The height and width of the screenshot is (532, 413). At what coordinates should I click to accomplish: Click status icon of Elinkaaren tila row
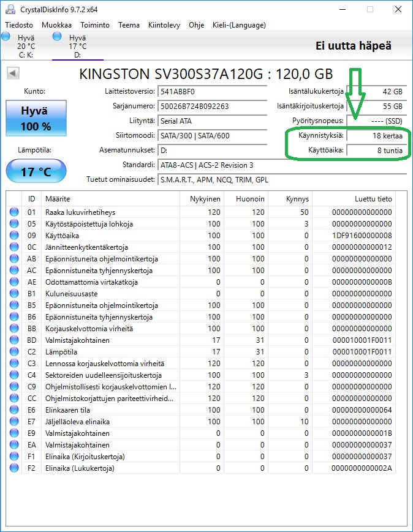pos(14,410)
